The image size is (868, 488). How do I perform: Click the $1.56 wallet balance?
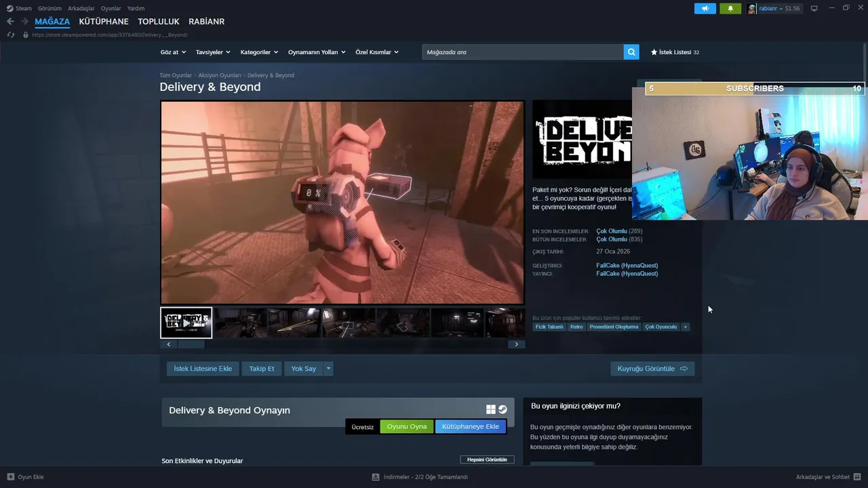(793, 8)
